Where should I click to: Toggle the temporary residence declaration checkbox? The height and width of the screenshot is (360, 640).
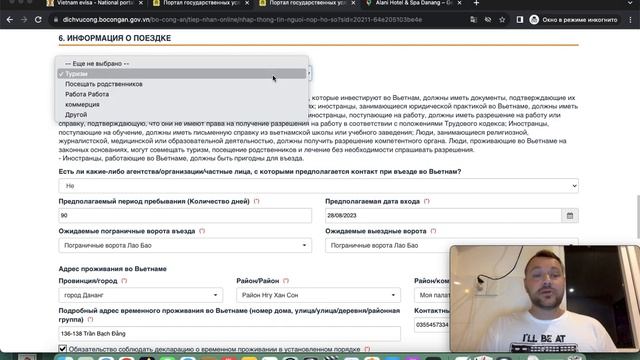click(x=62, y=349)
